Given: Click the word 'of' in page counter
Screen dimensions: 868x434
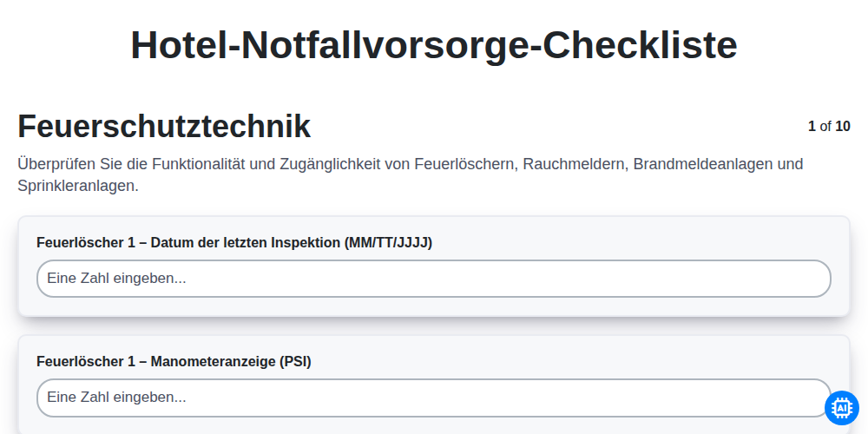Looking at the screenshot, I should point(825,127).
